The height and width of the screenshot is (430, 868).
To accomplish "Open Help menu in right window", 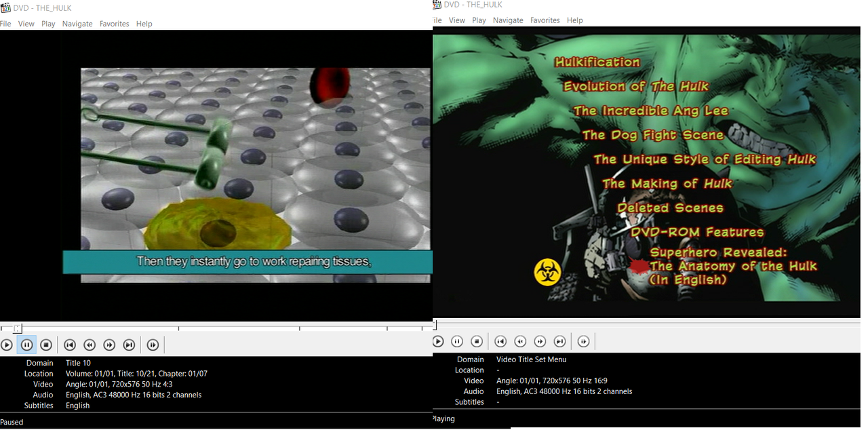I will pyautogui.click(x=575, y=20).
